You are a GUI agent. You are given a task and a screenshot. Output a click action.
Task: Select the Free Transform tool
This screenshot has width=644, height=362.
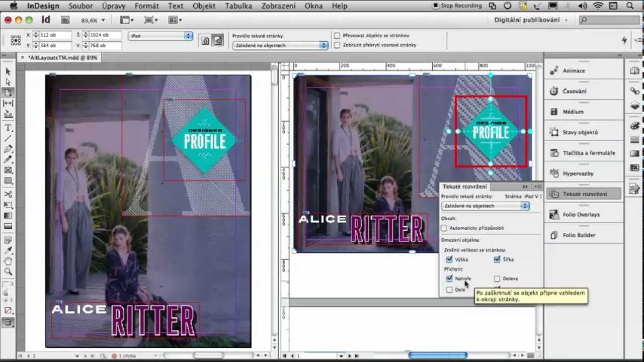pyautogui.click(x=8, y=205)
